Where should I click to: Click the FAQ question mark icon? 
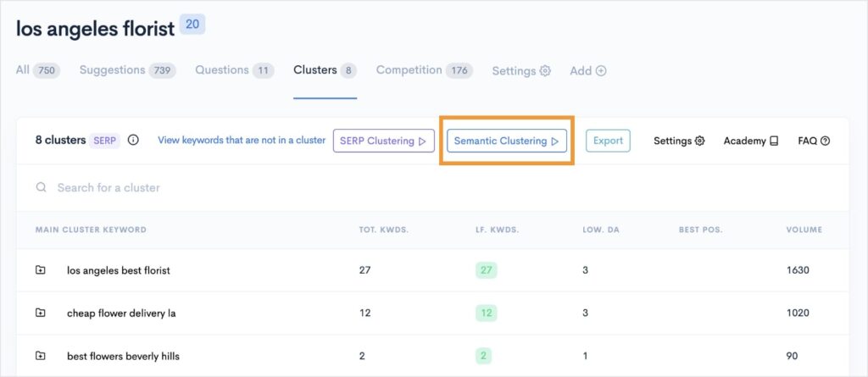tap(826, 141)
